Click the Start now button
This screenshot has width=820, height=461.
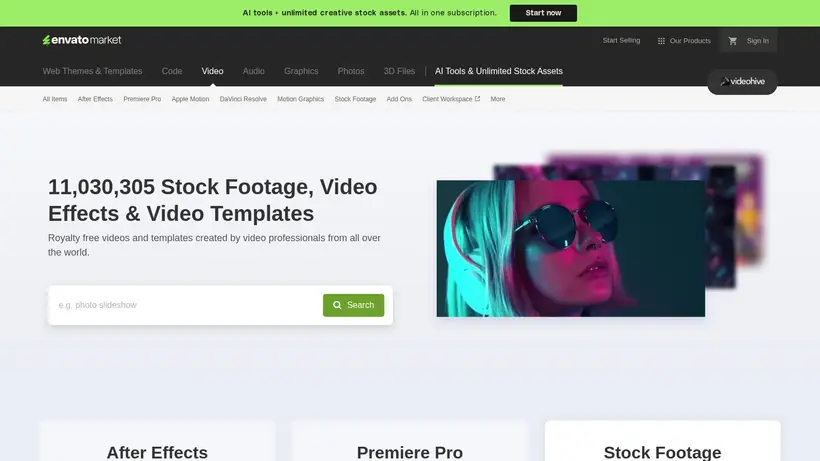click(x=543, y=13)
